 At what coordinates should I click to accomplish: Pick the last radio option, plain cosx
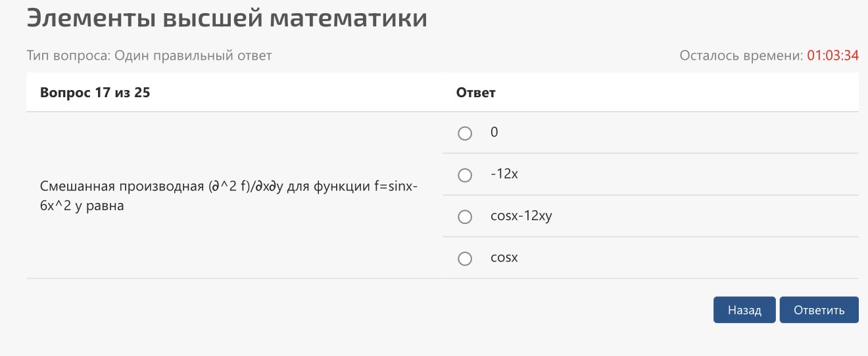[x=465, y=259]
